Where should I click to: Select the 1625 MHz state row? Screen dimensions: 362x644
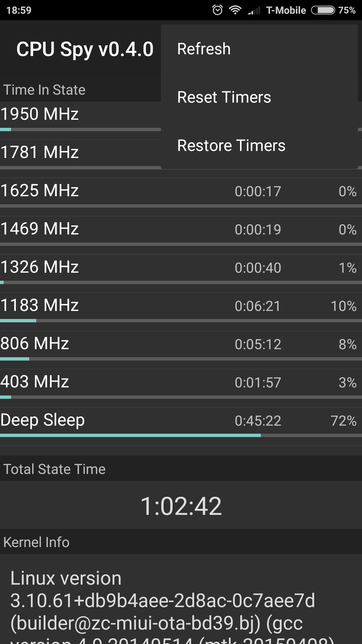point(181,191)
